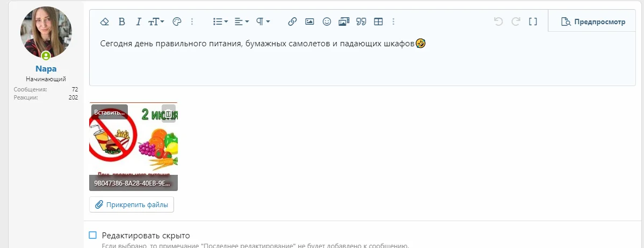Open more text options dots after palette

(192, 22)
